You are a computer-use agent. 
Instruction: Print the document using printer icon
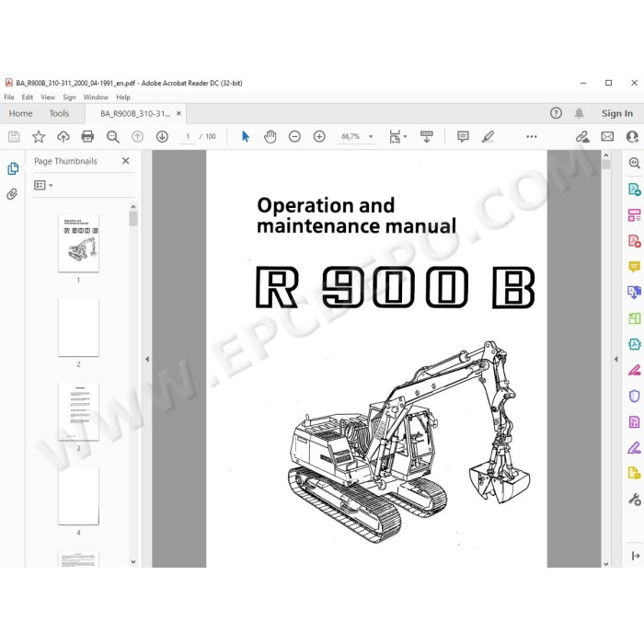[x=87, y=136]
